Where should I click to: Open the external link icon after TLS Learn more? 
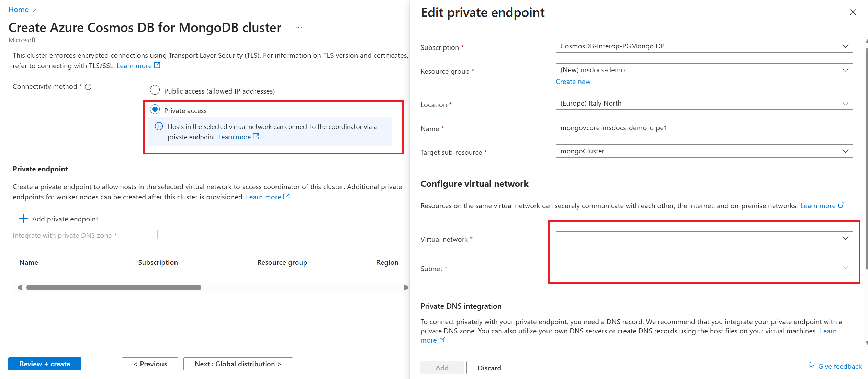(x=157, y=65)
